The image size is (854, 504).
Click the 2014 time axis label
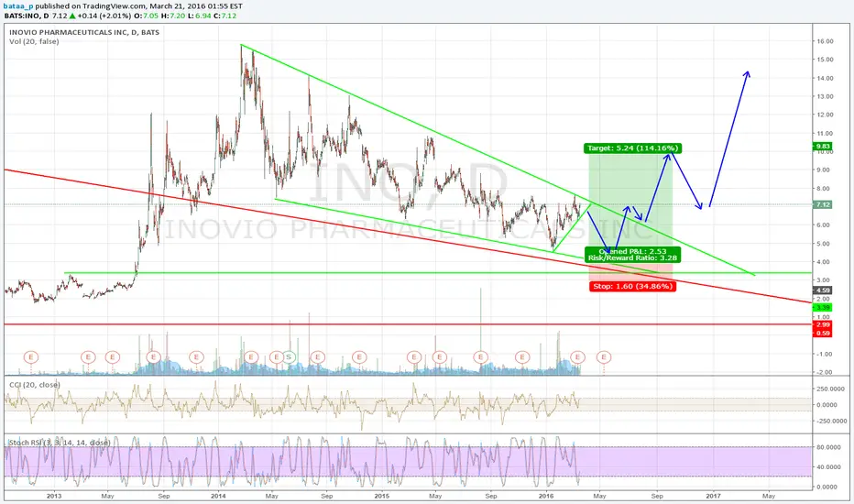click(218, 497)
